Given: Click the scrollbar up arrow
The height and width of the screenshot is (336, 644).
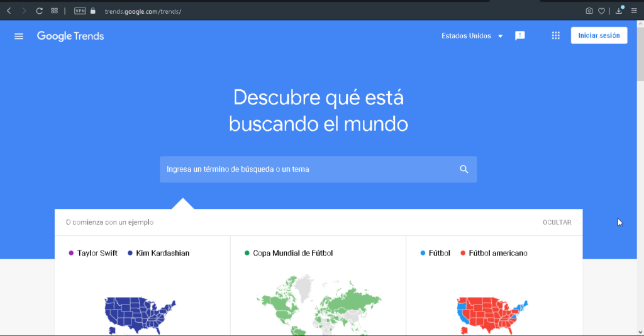Looking at the screenshot, I should coord(640,24).
